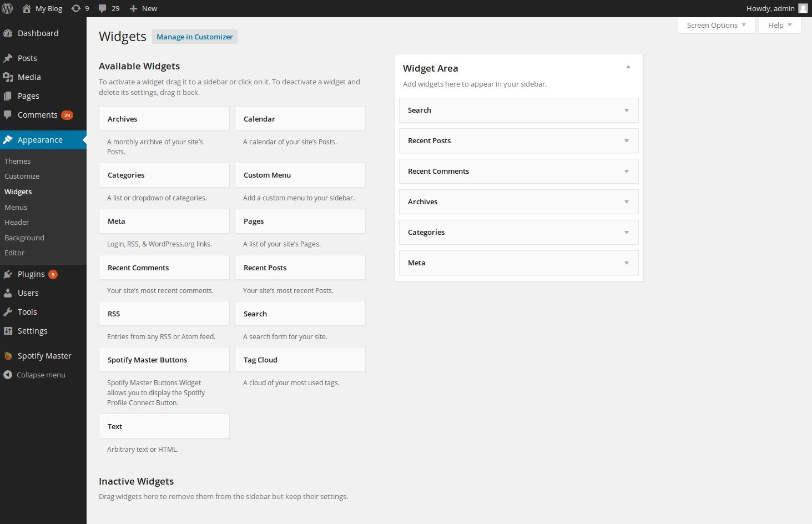Expand the Recent Comments sidebar widget
The width and height of the screenshot is (812, 524).
tap(627, 172)
